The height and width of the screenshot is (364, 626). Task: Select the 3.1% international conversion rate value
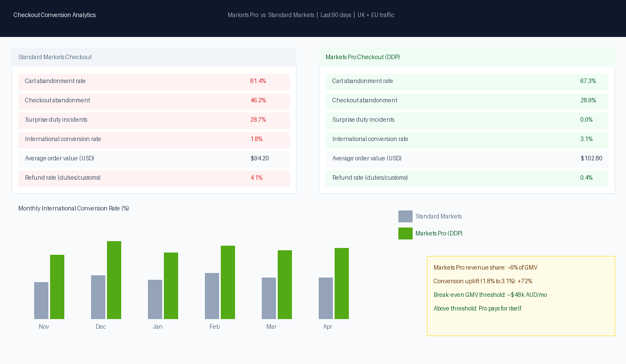pos(586,139)
